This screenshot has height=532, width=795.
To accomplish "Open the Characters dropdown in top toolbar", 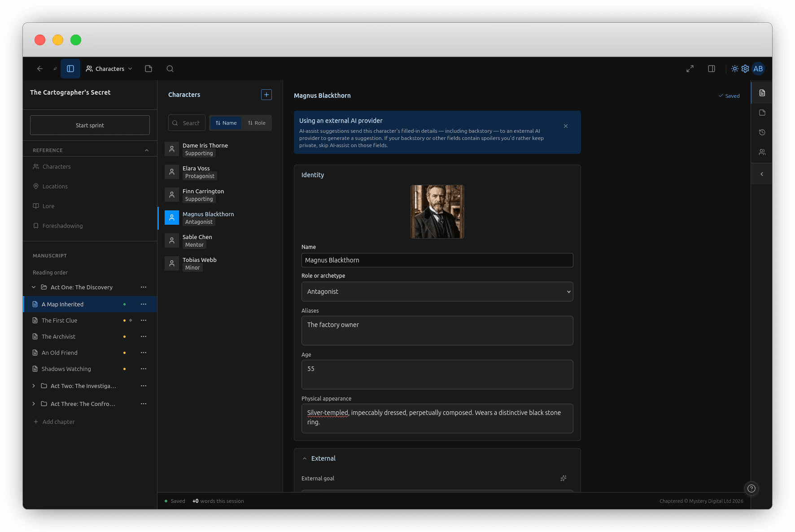I will pos(109,69).
